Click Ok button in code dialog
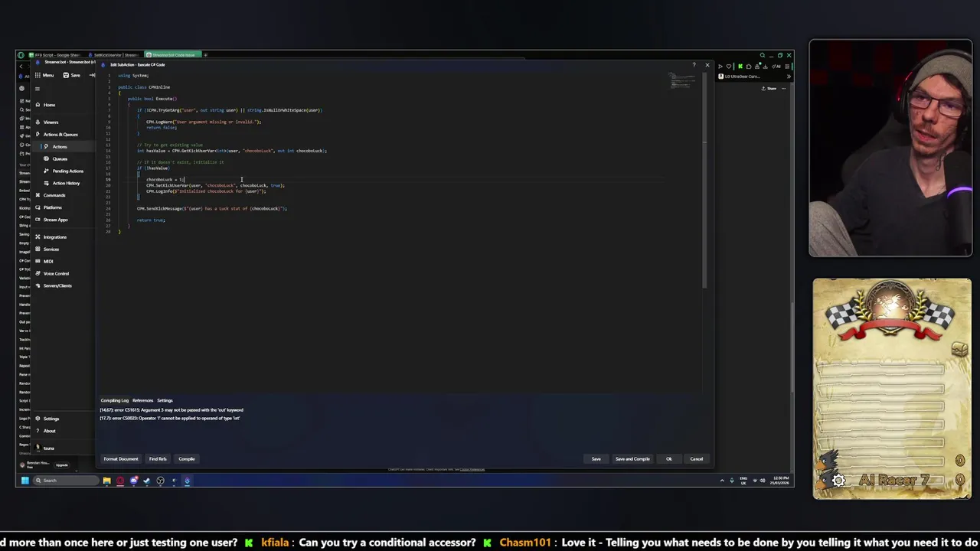The width and height of the screenshot is (980, 551). click(668, 459)
